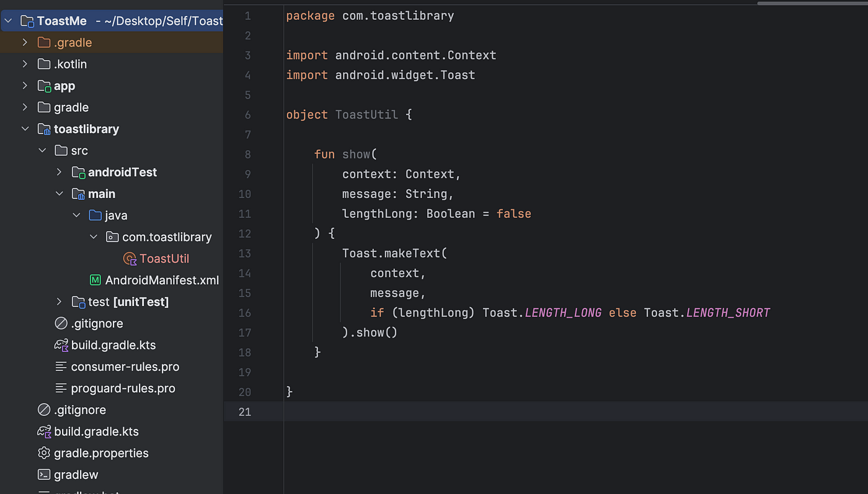868x494 pixels.
Task: Expand the app module chevron
Action: tap(25, 86)
